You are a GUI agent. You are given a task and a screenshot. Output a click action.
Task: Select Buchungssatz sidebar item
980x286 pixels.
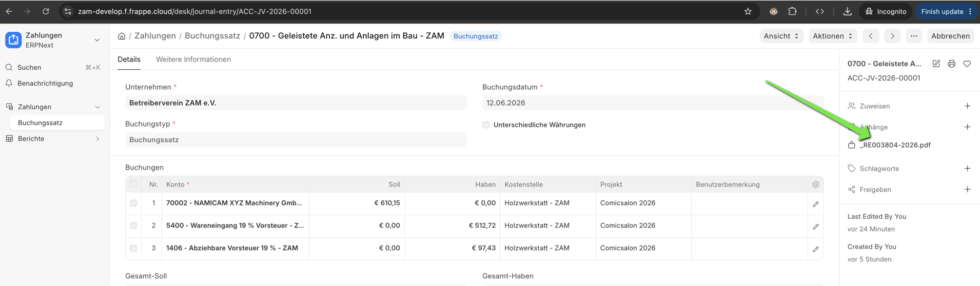(56, 122)
